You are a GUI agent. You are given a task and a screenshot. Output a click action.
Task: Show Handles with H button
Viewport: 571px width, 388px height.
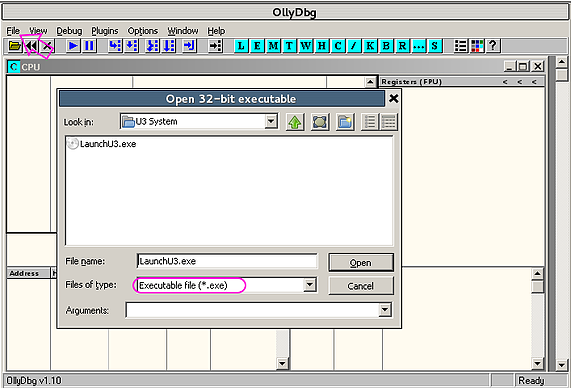click(x=322, y=46)
